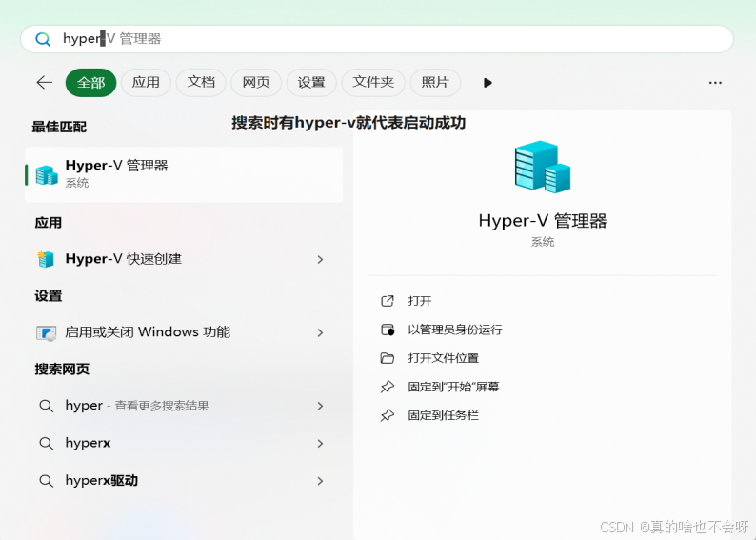Open Hyper-V 快速创建 app result
This screenshot has width=756, height=540.
184,259
